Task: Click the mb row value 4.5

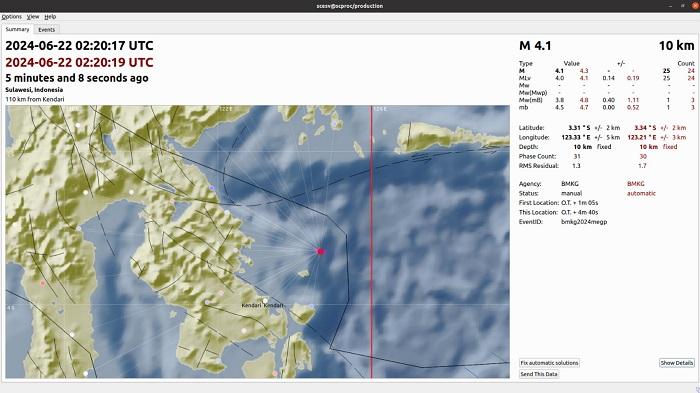Action: click(559, 107)
